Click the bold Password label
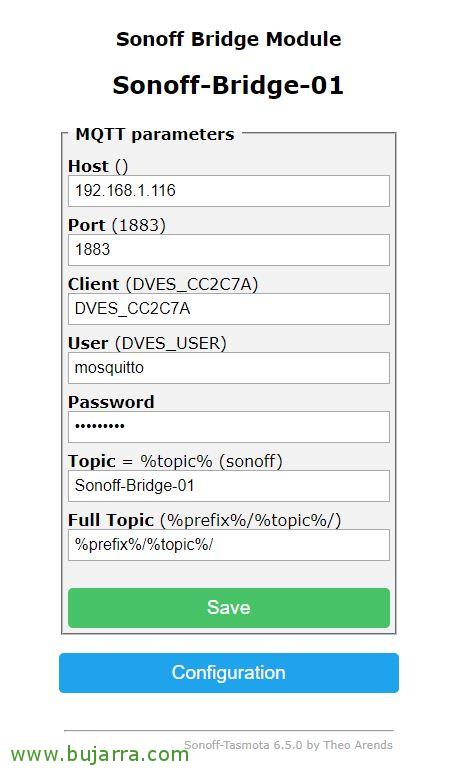 click(111, 402)
